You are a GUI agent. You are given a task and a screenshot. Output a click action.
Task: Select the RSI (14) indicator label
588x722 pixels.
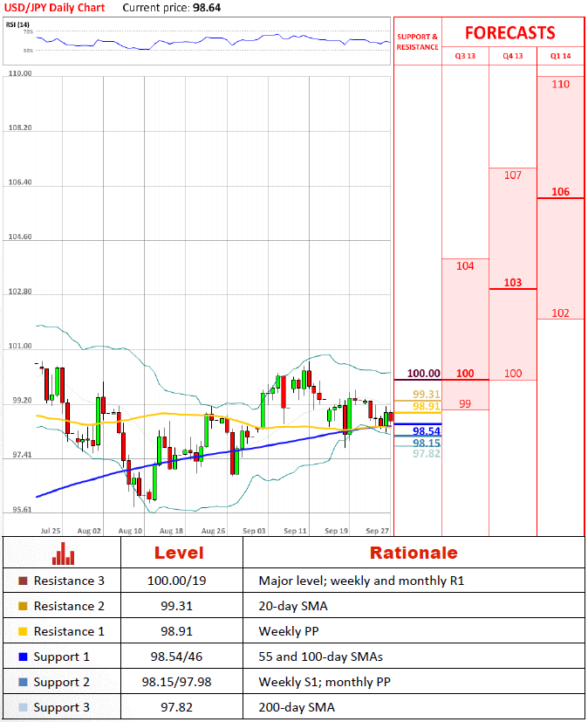coord(17,24)
